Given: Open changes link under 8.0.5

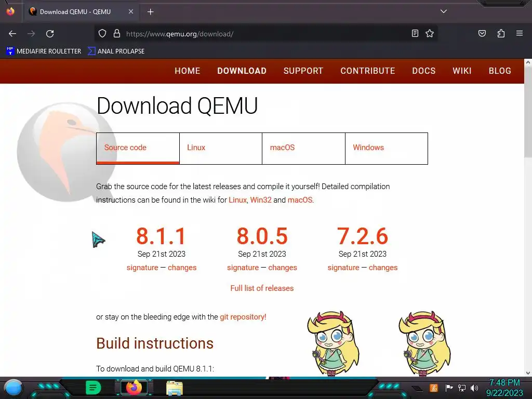Looking at the screenshot, I should [283, 268].
